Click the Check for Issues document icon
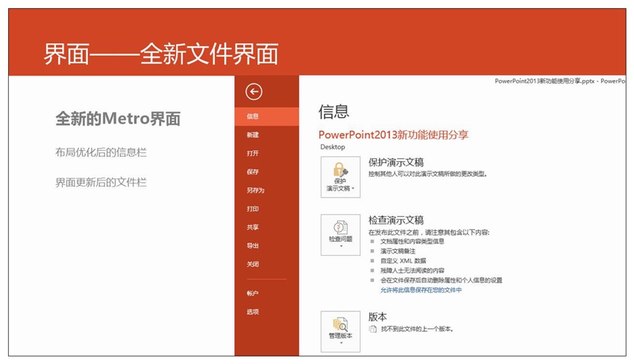This screenshot has height=364, width=634. (x=340, y=228)
